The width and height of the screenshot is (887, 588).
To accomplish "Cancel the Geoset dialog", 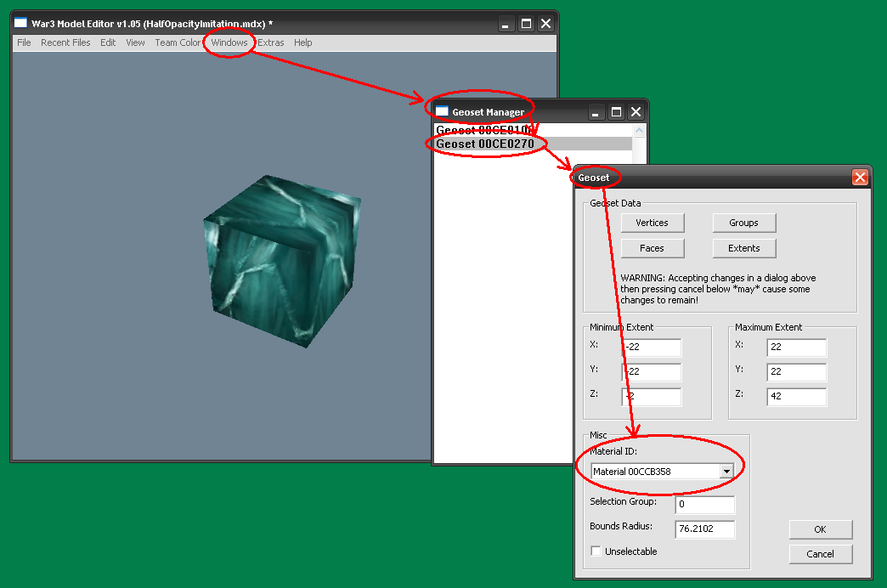I will [x=820, y=554].
